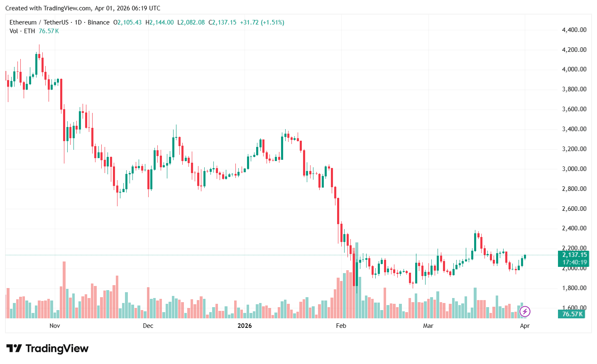The height and width of the screenshot is (364, 597).
Task: Select the Nov label on the time axis
Action: (55, 326)
